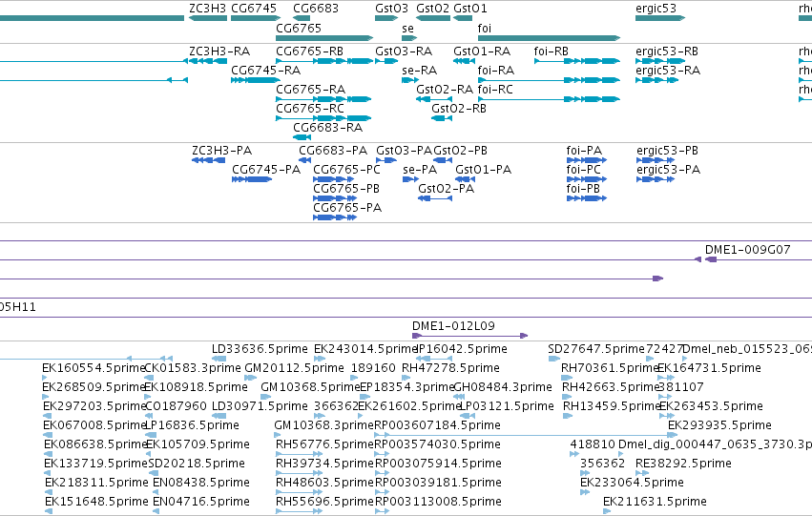This screenshot has width=812, height=516.
Task: Click the GstO2-RA transcript label
Action: pyautogui.click(x=445, y=90)
